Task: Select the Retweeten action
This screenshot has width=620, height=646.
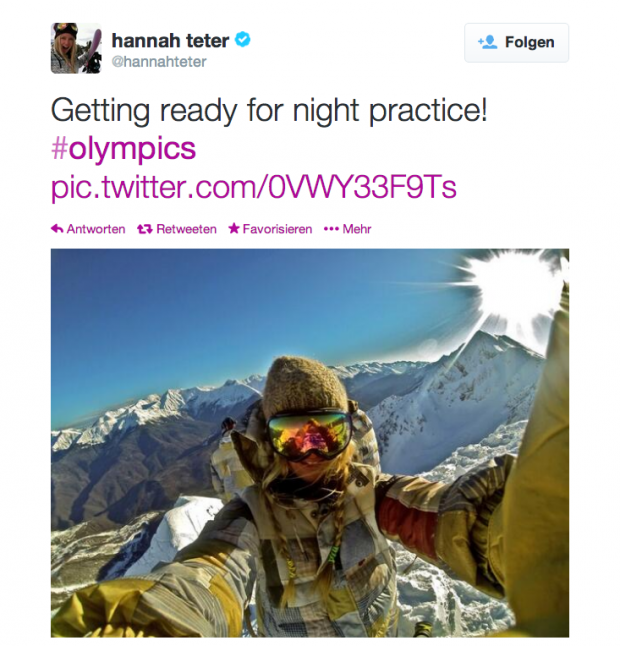Action: pos(186,229)
